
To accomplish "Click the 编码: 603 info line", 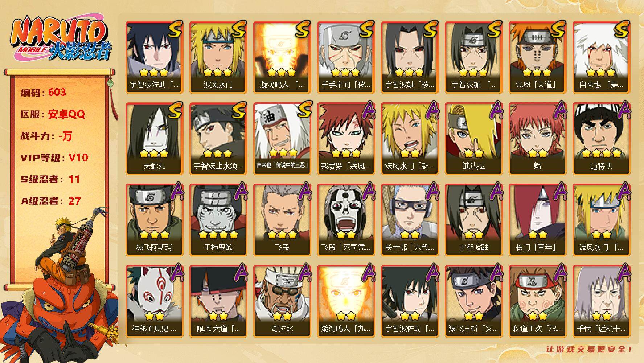I will pyautogui.click(x=44, y=92).
